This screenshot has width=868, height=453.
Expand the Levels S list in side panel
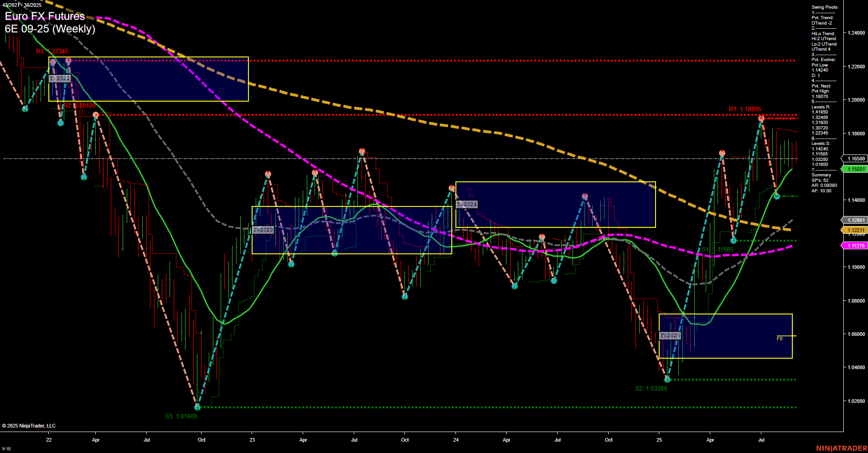pyautogui.click(x=821, y=144)
